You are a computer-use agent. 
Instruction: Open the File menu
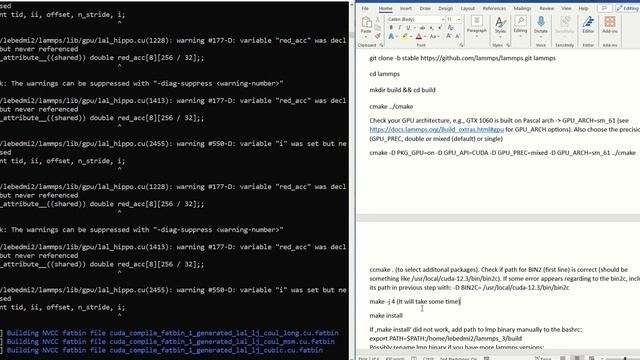click(x=365, y=8)
